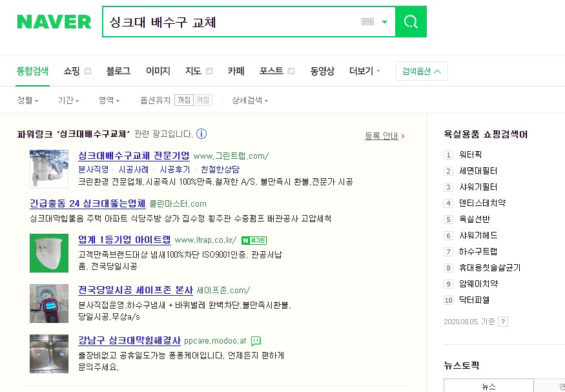Click the NAVER logo
Screen dimensions: 565x392
54,22
